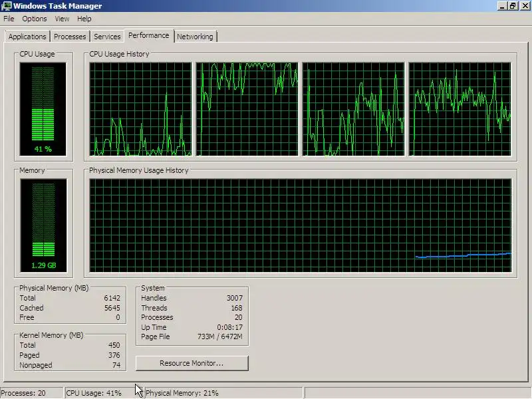
Task: Click the Up Time value 0:08:17
Action: coord(229,327)
